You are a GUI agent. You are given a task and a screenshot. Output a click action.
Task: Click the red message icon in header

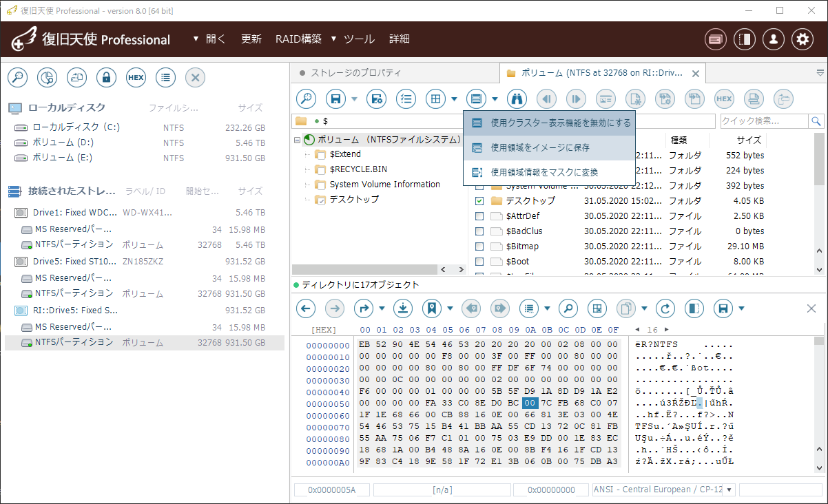coord(716,39)
